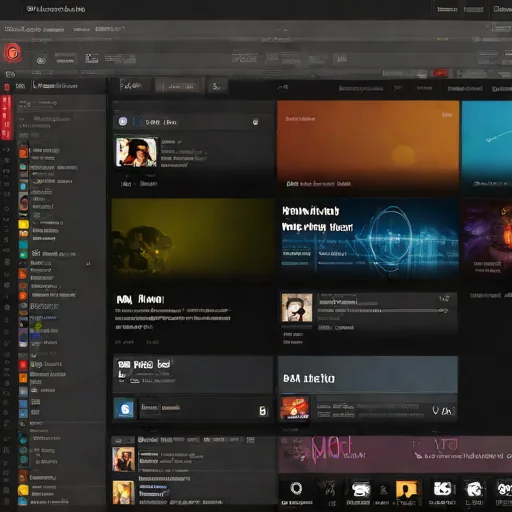Click the pink graffiti-text banner
This screenshot has width=512, height=512.
(x=395, y=454)
